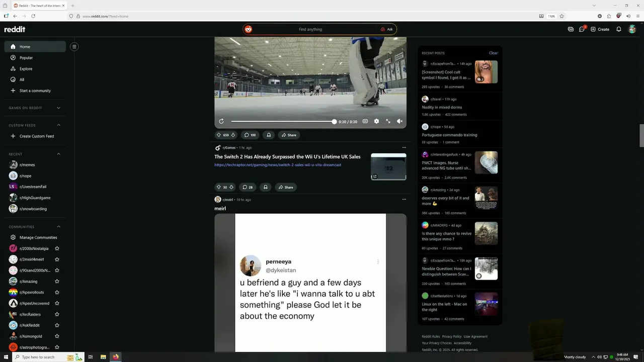Open the chat icon in header
Screen dimensions: 644x362
(x=582, y=29)
